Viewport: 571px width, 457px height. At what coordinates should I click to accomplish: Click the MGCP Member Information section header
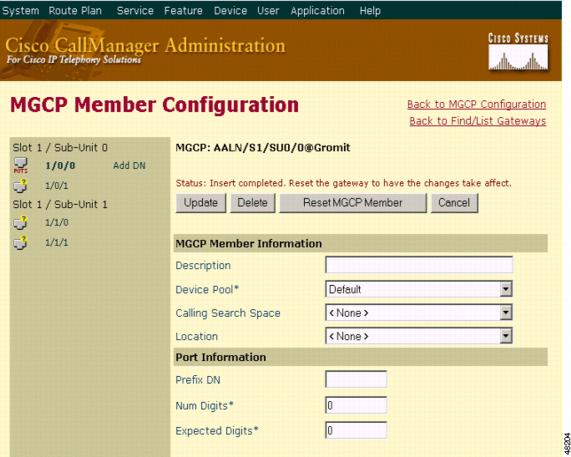[360, 243]
